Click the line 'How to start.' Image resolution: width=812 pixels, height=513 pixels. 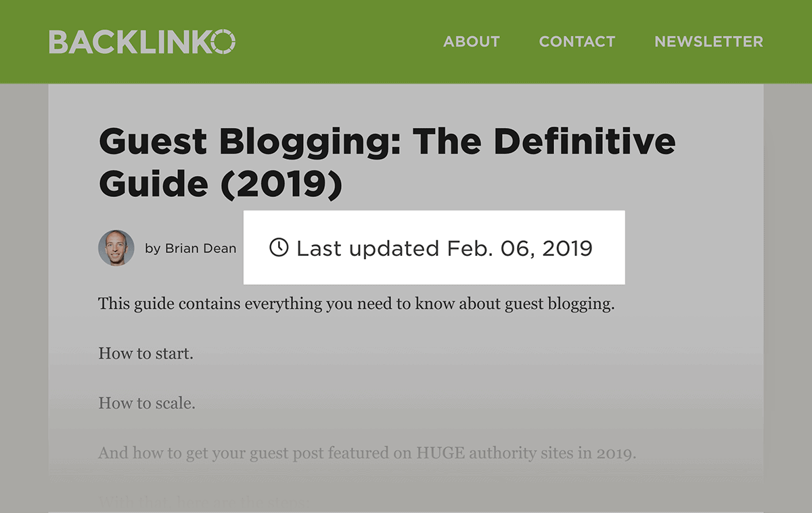[x=145, y=353]
